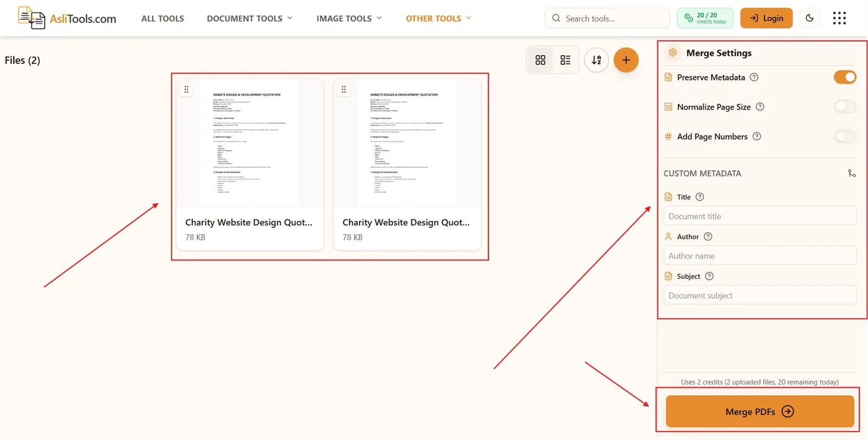Viewport: 868px width, 441px height.
Task: Expand Document Tools dropdown
Action: pyautogui.click(x=249, y=18)
